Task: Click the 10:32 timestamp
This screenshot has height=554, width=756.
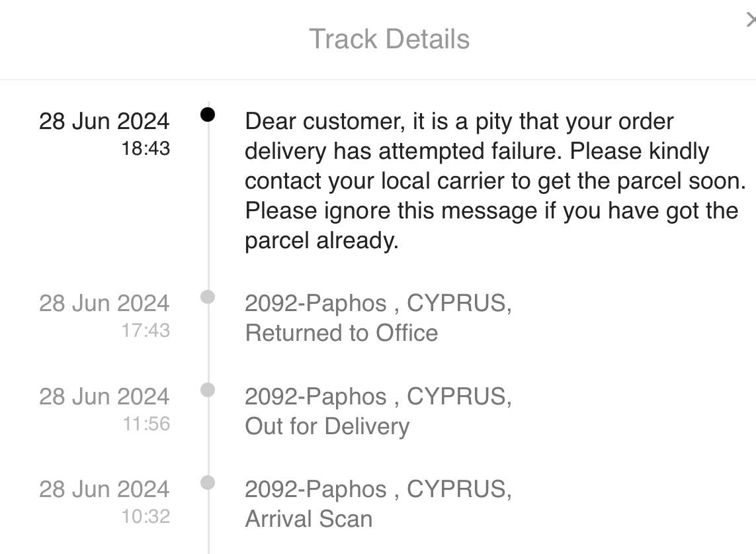Action: (x=146, y=516)
